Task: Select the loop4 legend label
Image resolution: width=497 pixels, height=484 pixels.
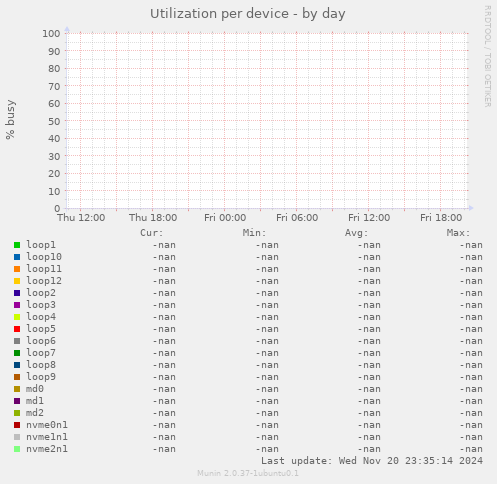Action: click(41, 317)
